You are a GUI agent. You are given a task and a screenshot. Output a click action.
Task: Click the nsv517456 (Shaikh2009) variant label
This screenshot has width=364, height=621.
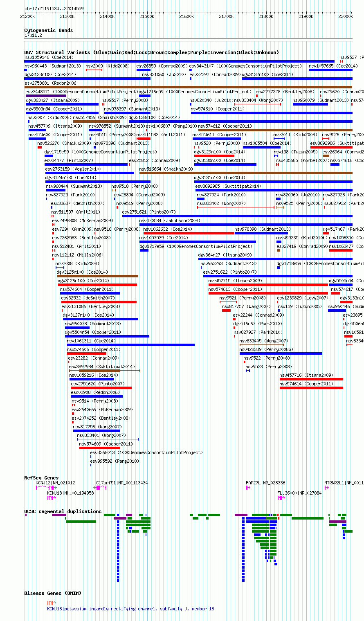[100, 117]
